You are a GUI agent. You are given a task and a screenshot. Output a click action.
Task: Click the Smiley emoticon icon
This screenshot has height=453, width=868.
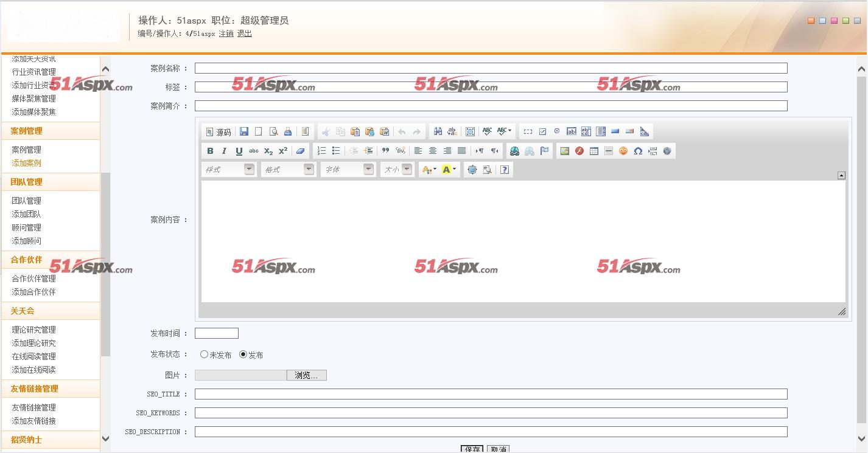coord(623,151)
